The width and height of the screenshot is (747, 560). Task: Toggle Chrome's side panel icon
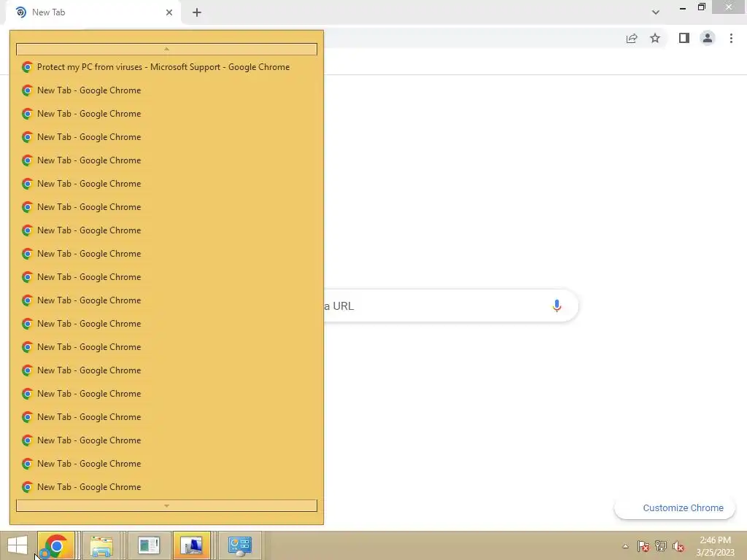pyautogui.click(x=684, y=38)
